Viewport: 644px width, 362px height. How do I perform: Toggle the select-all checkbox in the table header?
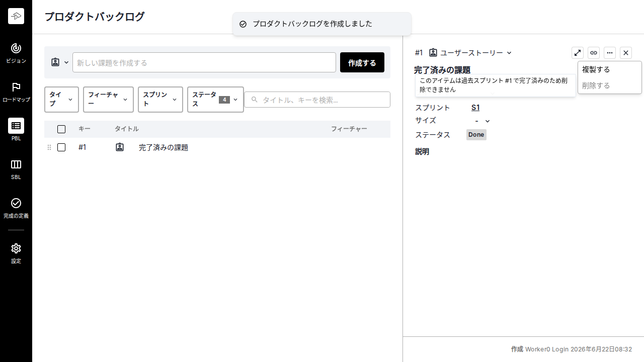click(x=61, y=129)
